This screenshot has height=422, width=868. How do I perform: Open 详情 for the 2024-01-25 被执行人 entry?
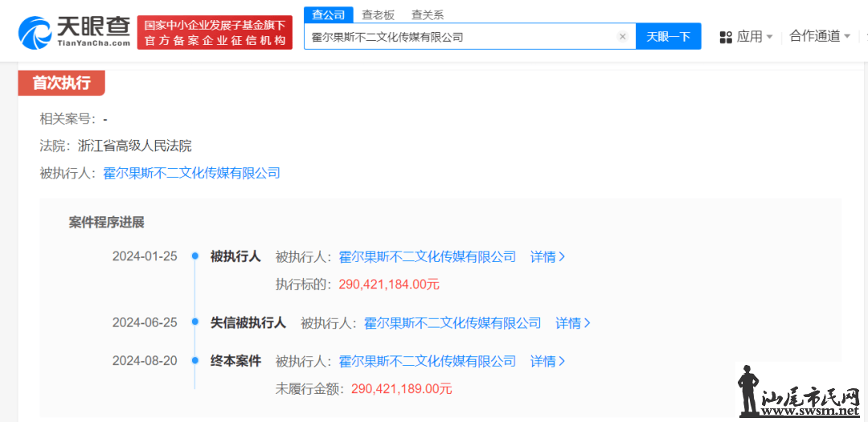[547, 256]
